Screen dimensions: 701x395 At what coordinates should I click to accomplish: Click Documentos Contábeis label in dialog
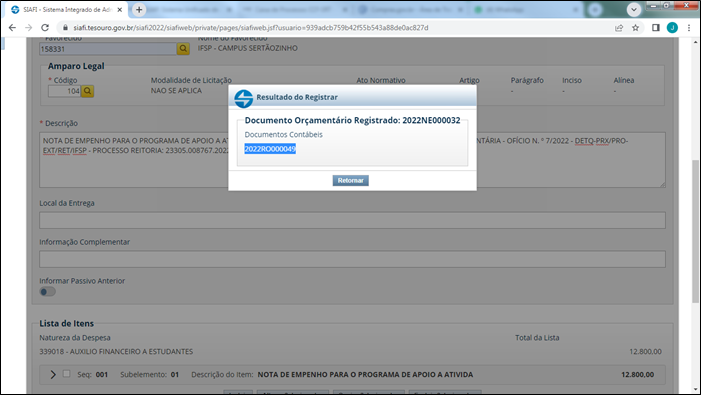coord(283,134)
